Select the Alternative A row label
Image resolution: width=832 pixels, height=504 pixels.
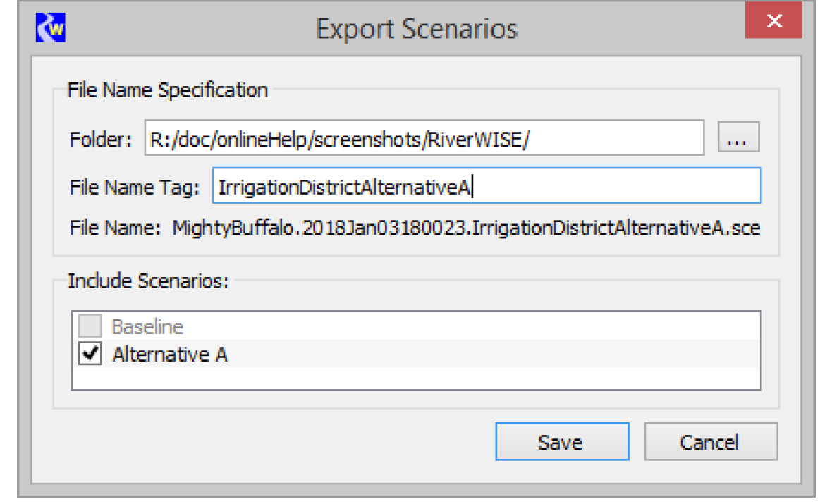pos(170,354)
